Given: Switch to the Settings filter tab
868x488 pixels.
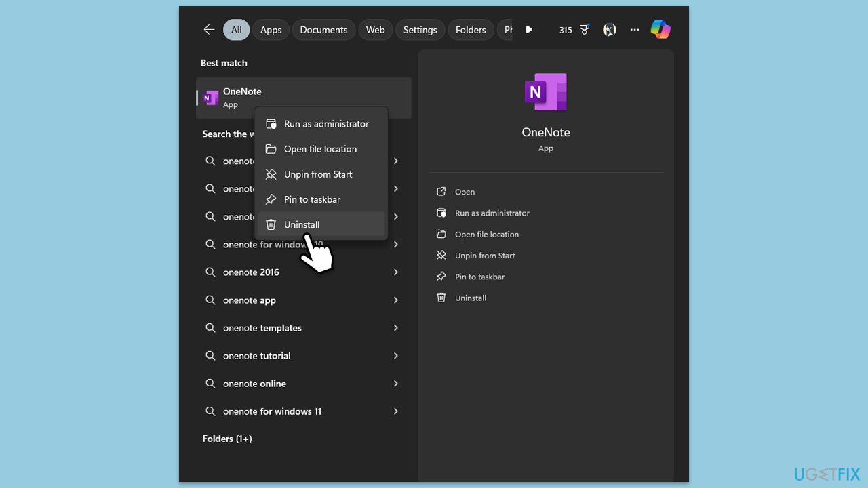Looking at the screenshot, I should (420, 30).
